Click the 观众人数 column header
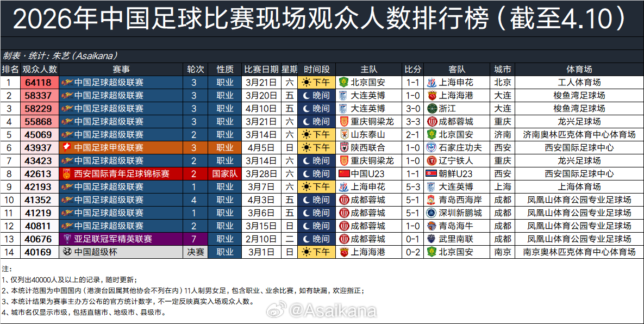644x324 pixels. click(40, 70)
